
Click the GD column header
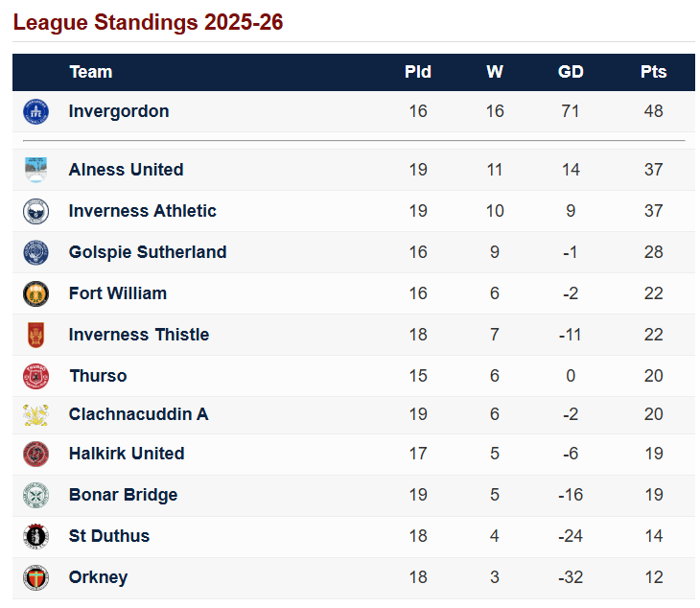click(571, 72)
